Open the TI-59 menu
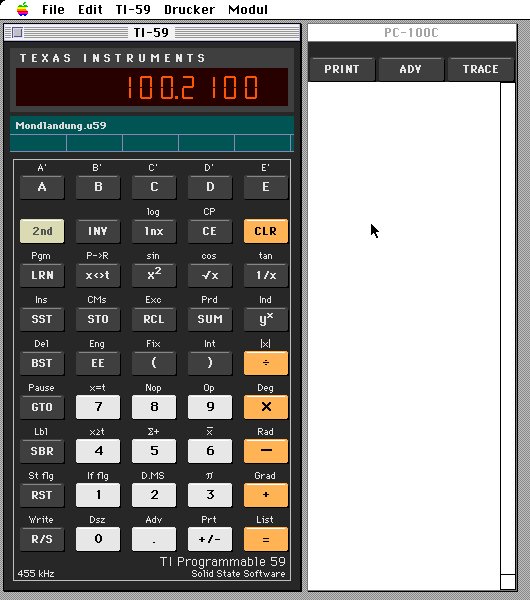The image size is (530, 600). tap(133, 9)
